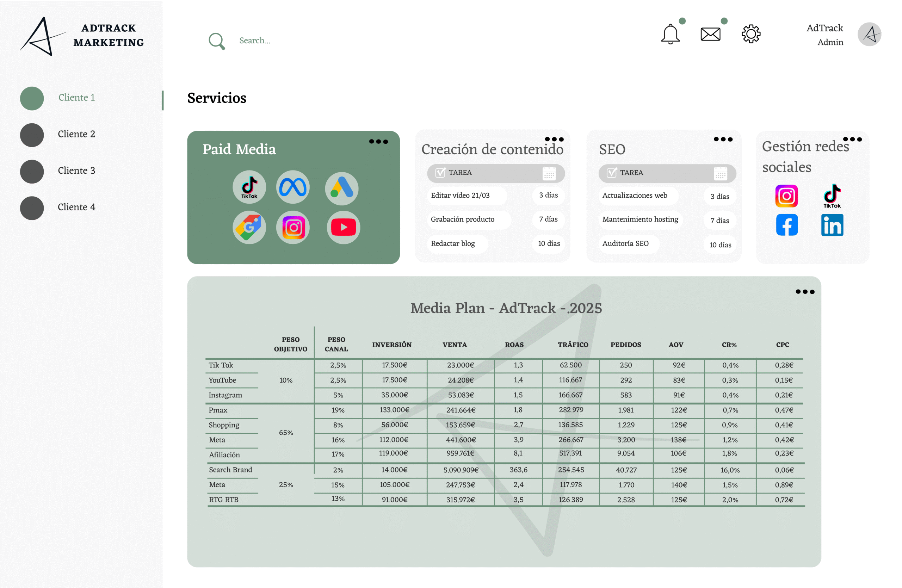Select Cliente 4 in the sidebar
Screen dimensions: 902x588
click(x=76, y=207)
